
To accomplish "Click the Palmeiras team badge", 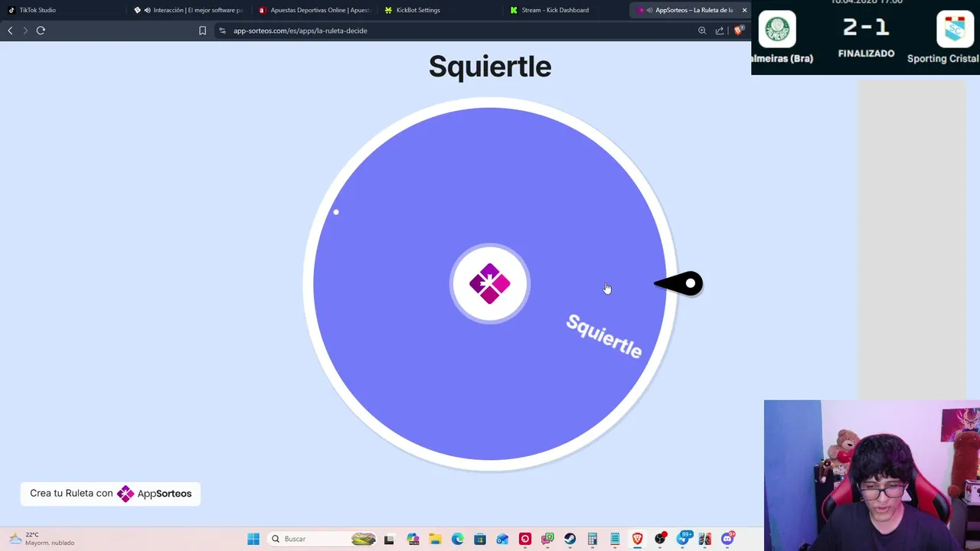I will [777, 30].
